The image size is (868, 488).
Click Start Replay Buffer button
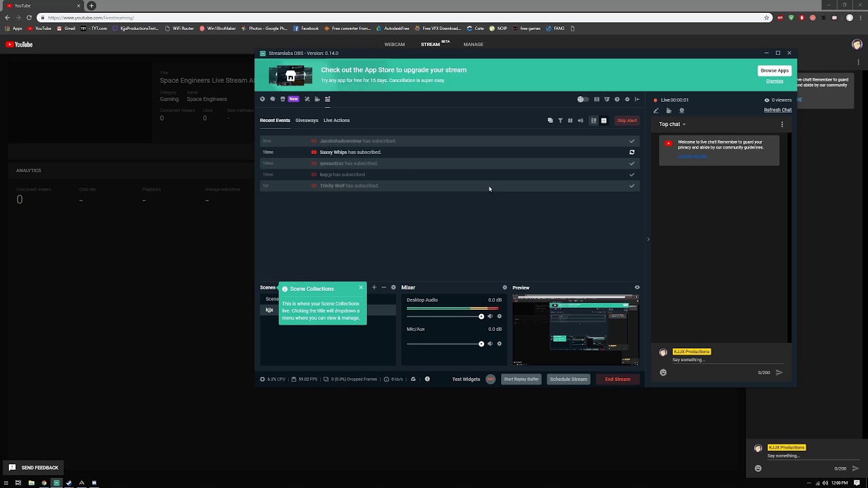[521, 380]
